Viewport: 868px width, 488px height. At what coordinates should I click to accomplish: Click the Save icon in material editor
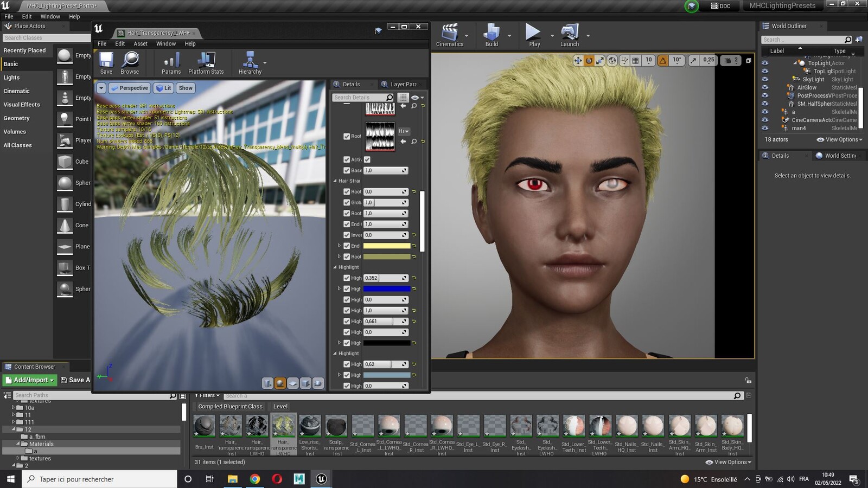(106, 60)
